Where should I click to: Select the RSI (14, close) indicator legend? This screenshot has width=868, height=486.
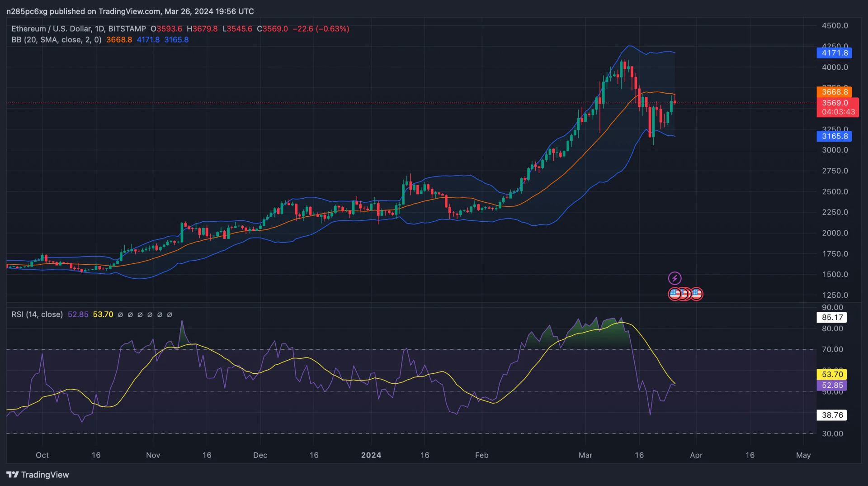(x=37, y=314)
